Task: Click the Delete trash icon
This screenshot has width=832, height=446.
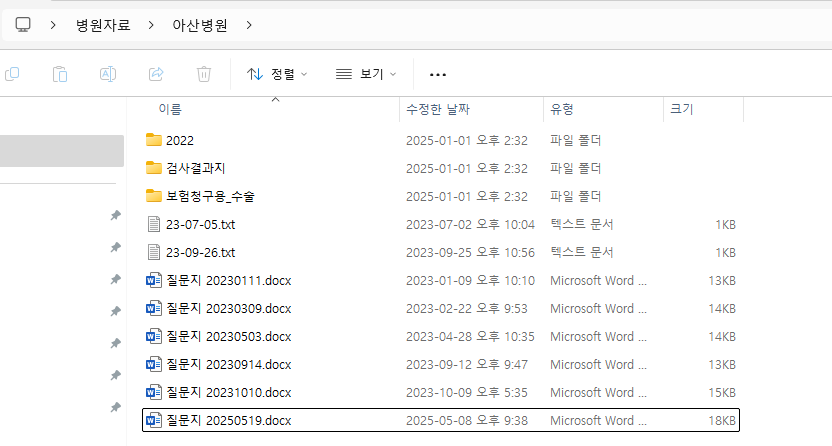Action: click(x=204, y=74)
